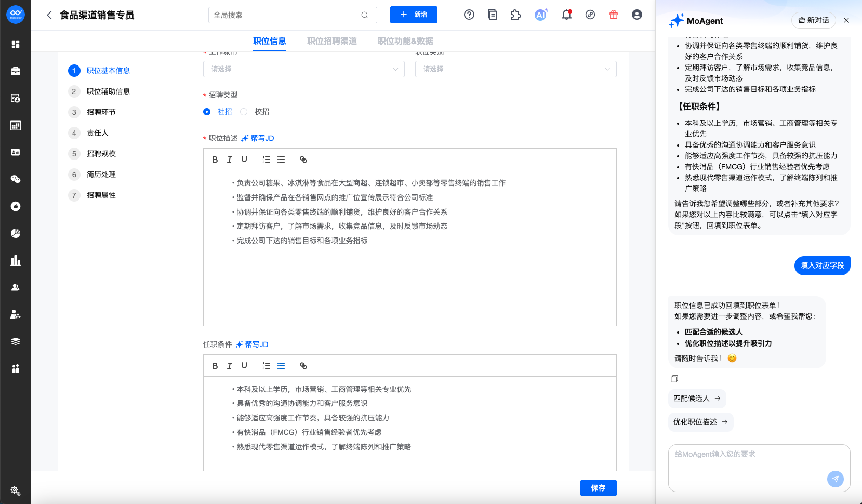The width and height of the screenshot is (862, 504).
Task: Start a 新对话 in MoAgent
Action: point(814,20)
